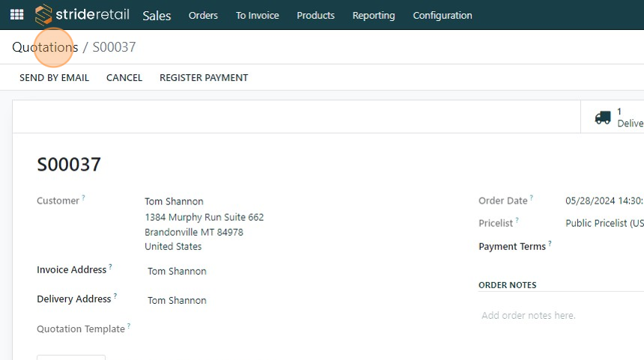Image resolution: width=644 pixels, height=360 pixels.
Task: Open the apps grid home menu
Action: pyautogui.click(x=16, y=15)
